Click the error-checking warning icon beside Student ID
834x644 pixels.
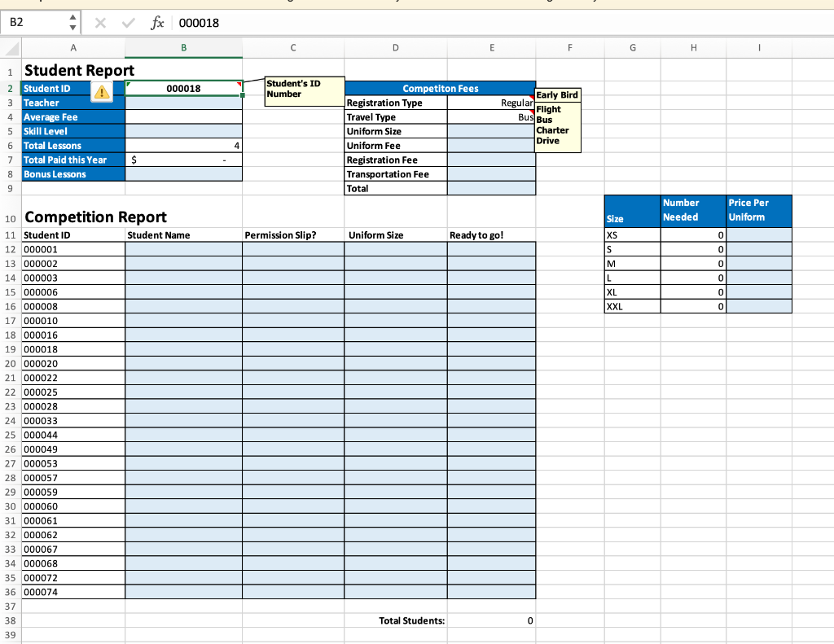coord(102,92)
